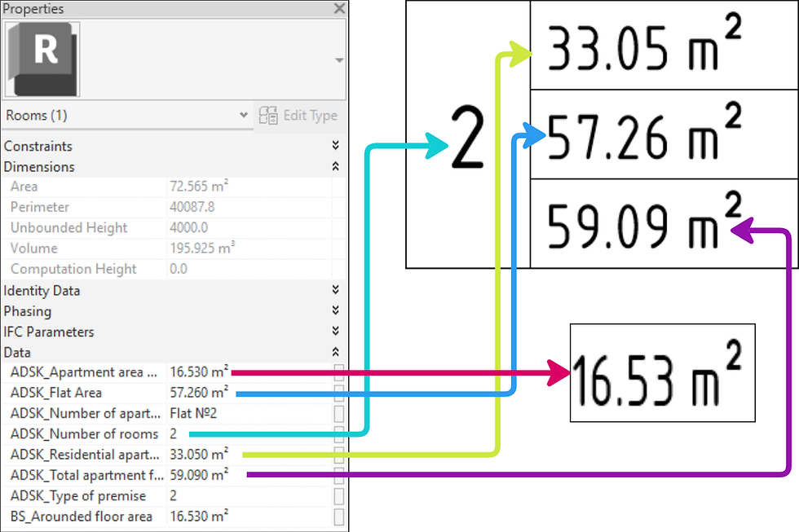
Task: Click associate button for ADSK_Type of premise row
Action: [339, 496]
